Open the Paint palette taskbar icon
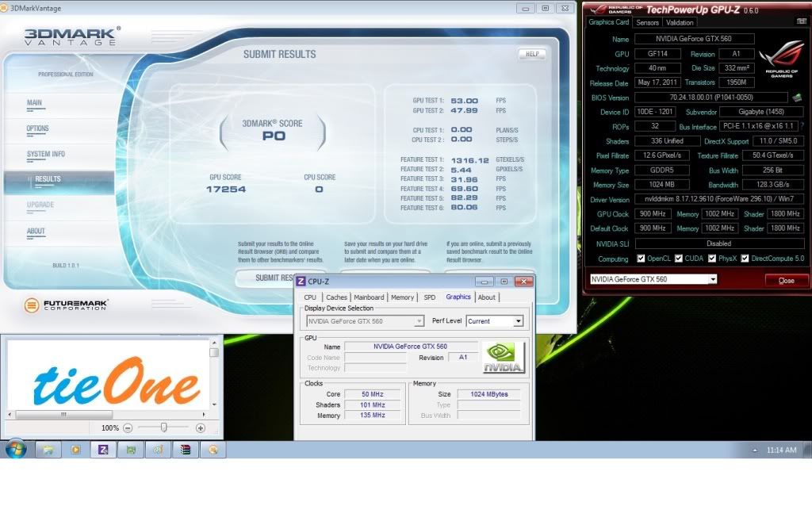 (158, 450)
